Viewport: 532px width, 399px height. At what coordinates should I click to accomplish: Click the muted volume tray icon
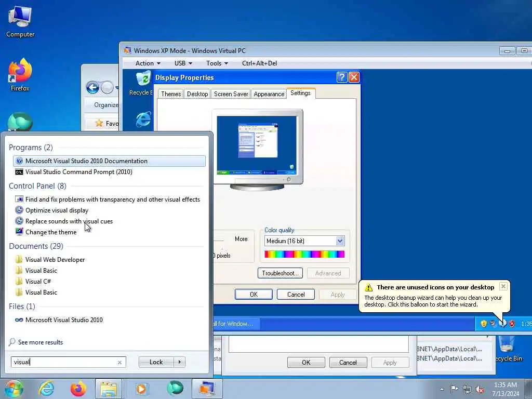point(480,389)
